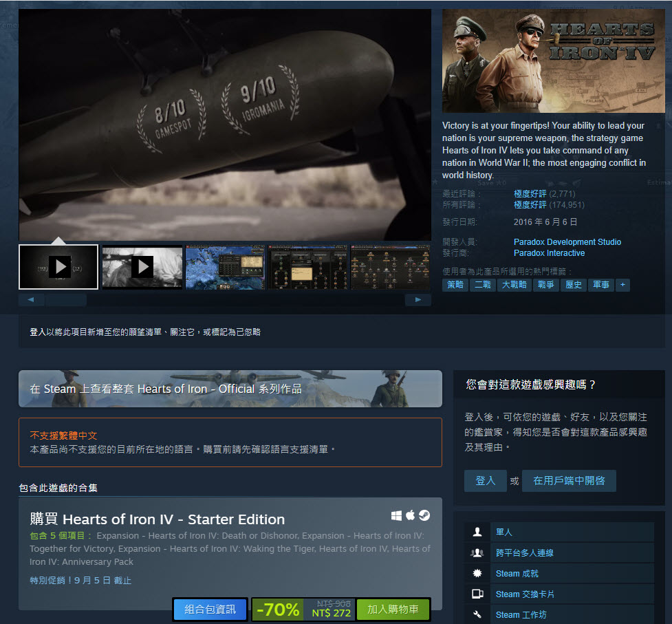Click the workshop wrench icon
This screenshot has width=672, height=624.
[x=477, y=614]
